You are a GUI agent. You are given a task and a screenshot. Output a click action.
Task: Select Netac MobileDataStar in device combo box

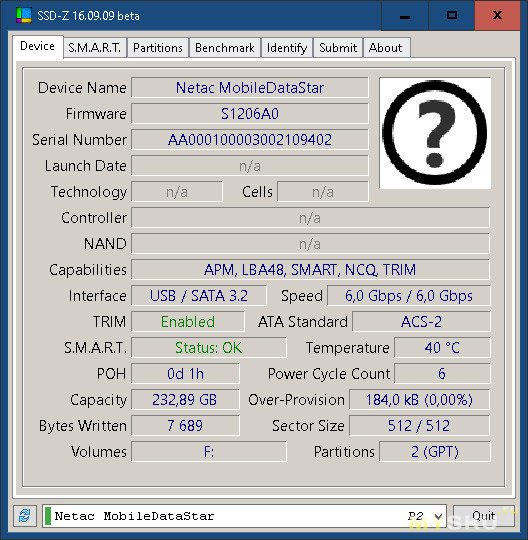(244, 516)
